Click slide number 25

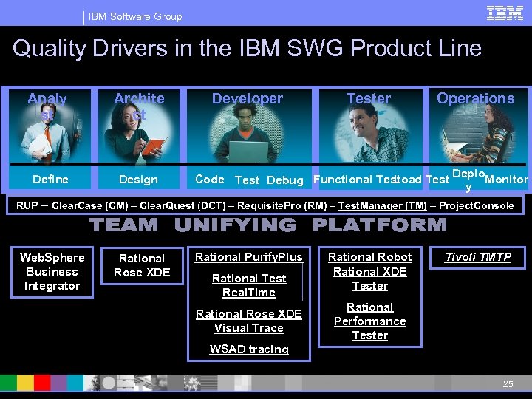click(x=508, y=383)
